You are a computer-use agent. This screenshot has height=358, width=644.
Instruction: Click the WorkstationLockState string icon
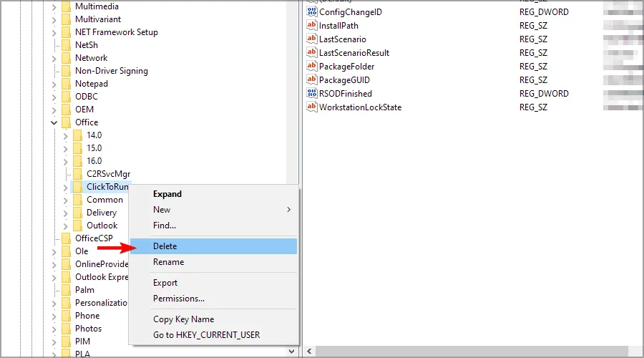pos(312,107)
